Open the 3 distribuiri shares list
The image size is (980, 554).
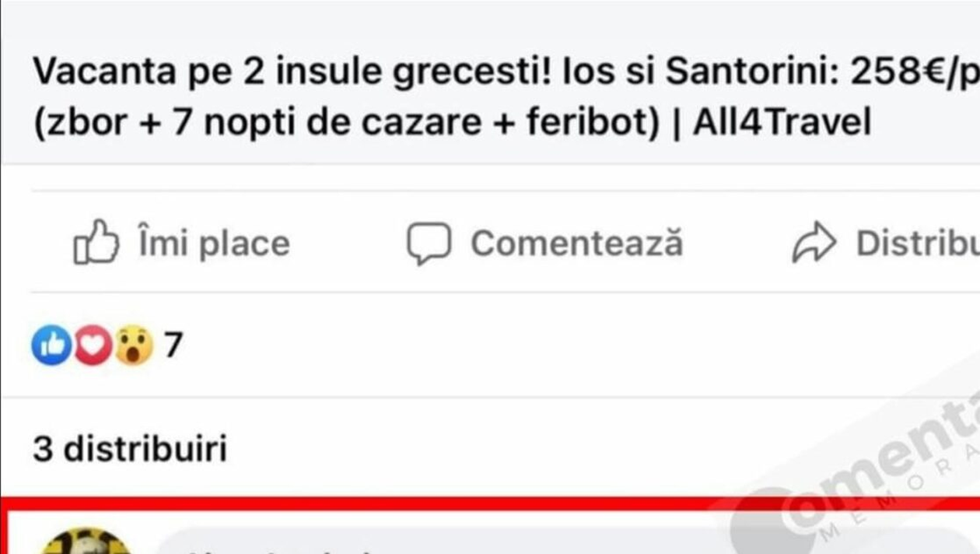pos(130,449)
